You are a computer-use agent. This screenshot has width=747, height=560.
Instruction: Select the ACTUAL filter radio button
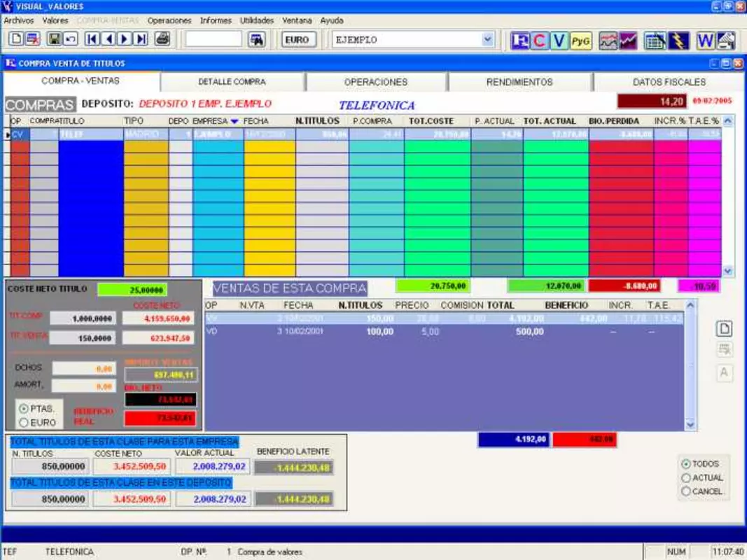pos(686,477)
